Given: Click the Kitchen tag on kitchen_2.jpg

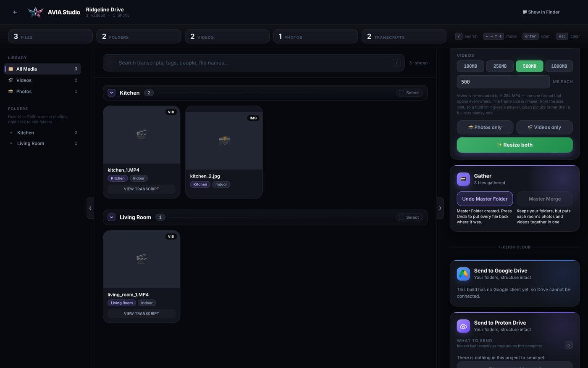Looking at the screenshot, I should (x=200, y=184).
